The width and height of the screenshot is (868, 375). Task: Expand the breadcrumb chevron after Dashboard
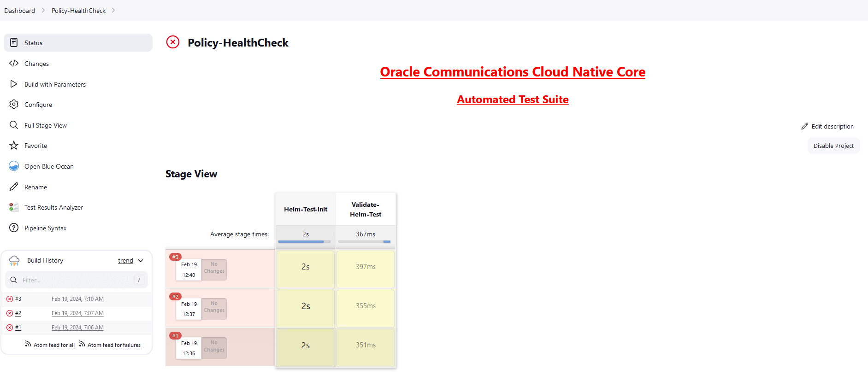coord(43,10)
